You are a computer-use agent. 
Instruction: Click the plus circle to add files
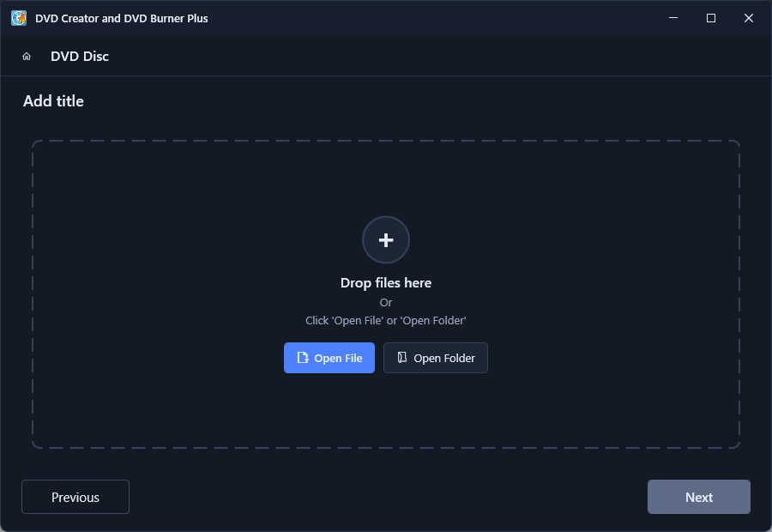coord(386,240)
